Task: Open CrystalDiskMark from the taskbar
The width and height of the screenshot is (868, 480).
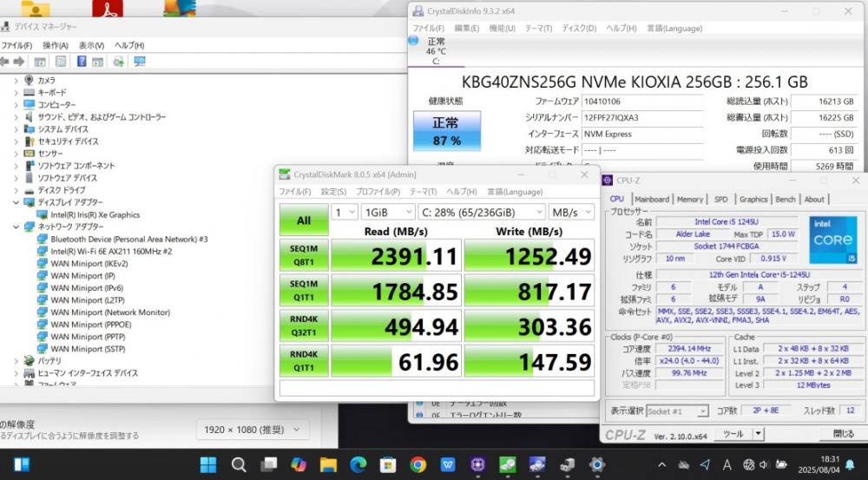Action: pyautogui.click(x=508, y=464)
